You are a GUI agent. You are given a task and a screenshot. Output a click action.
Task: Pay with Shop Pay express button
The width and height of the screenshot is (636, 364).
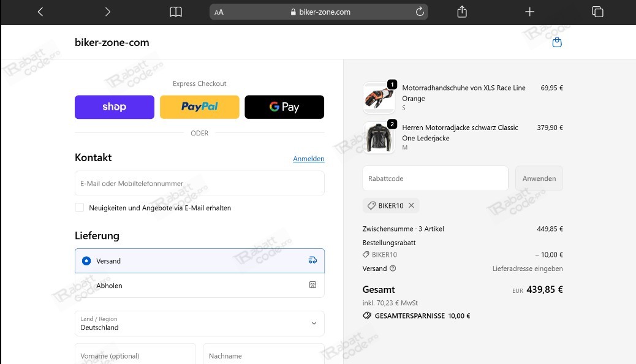(115, 107)
